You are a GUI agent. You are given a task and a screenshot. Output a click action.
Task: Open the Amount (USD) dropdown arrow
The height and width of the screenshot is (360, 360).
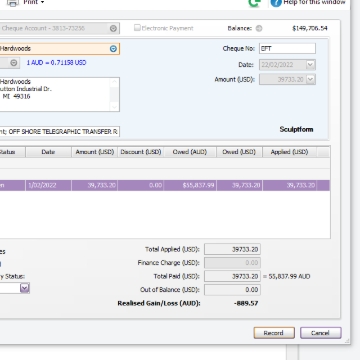point(310,79)
